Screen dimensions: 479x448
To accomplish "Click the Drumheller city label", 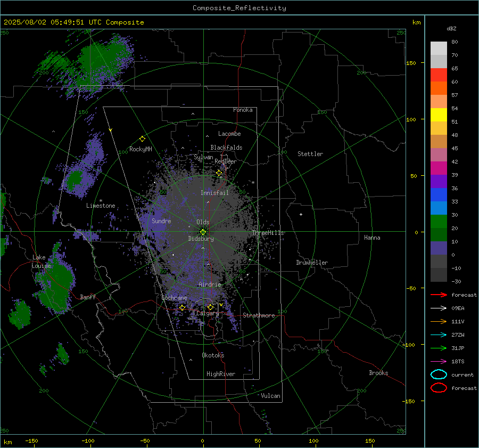I will tap(312, 263).
